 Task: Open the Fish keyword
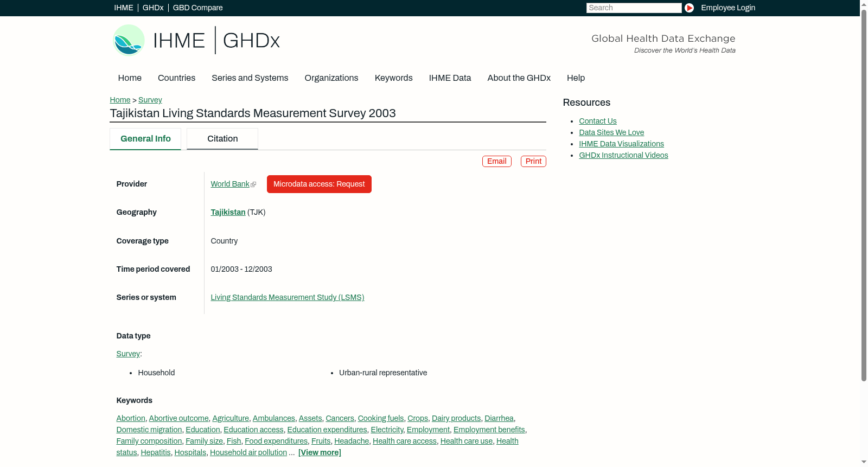(234, 441)
